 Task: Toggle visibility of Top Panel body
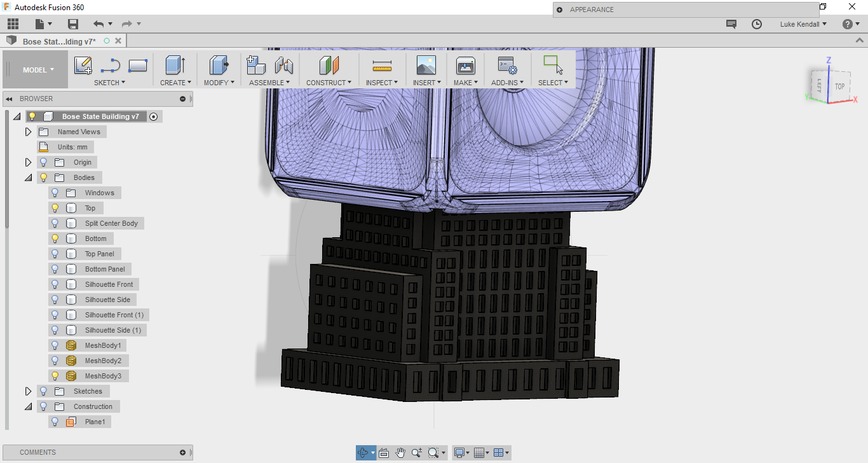tap(55, 254)
